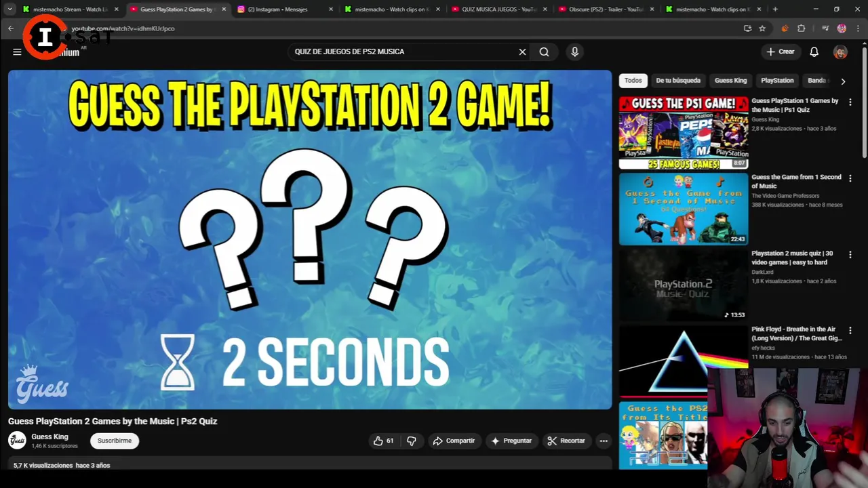The image size is (868, 488).
Task: Open the browser profile avatar
Action: coord(842,28)
